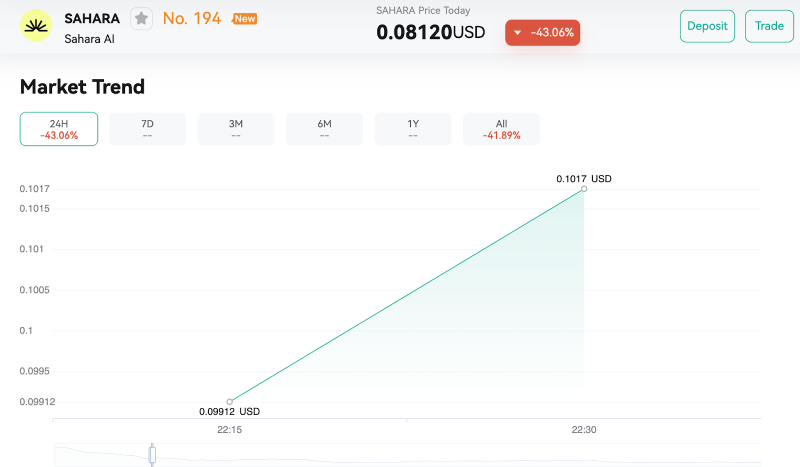This screenshot has width=800, height=467.
Task: Click the down arrow in red price badge
Action: [x=517, y=33]
